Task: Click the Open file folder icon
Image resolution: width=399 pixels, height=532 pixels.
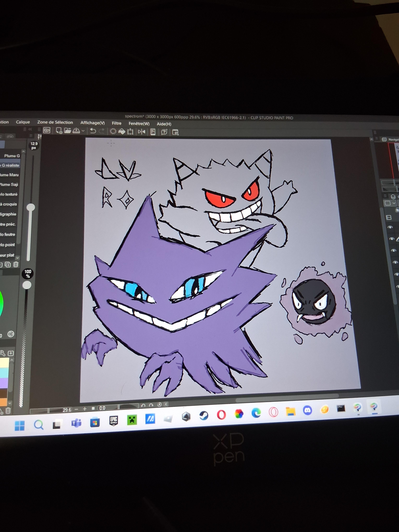Action: (x=68, y=131)
